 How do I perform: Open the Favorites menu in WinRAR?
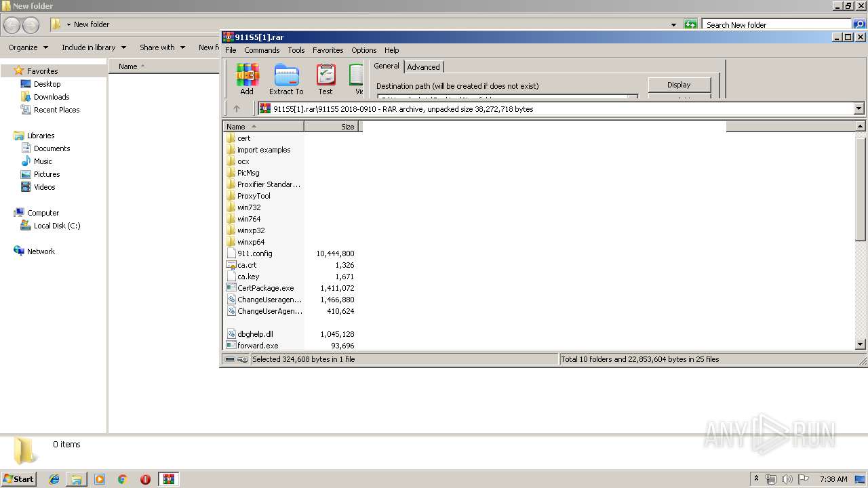[328, 50]
